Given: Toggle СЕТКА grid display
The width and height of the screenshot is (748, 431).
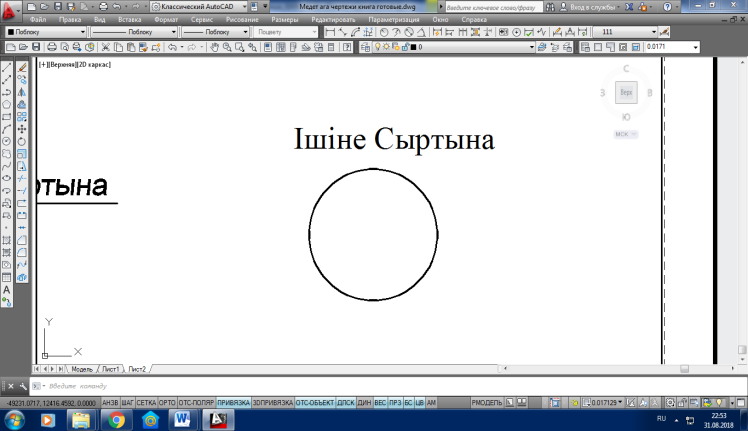Looking at the screenshot, I should tap(146, 403).
